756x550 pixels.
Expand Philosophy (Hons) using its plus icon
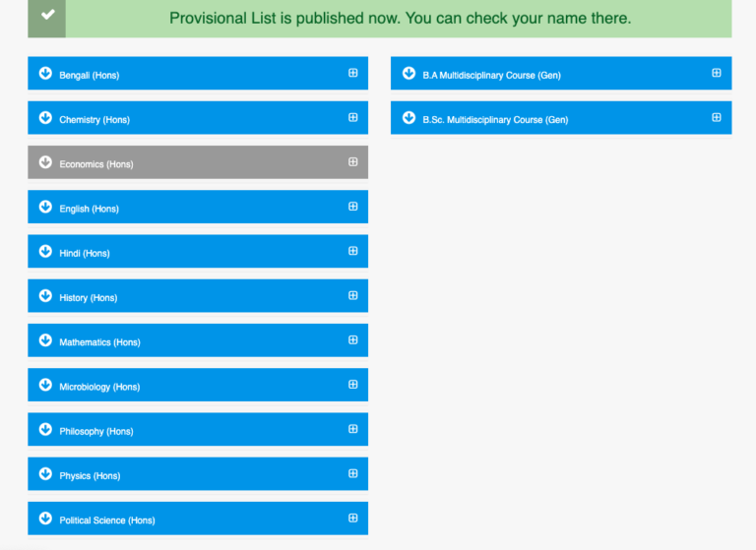click(352, 429)
